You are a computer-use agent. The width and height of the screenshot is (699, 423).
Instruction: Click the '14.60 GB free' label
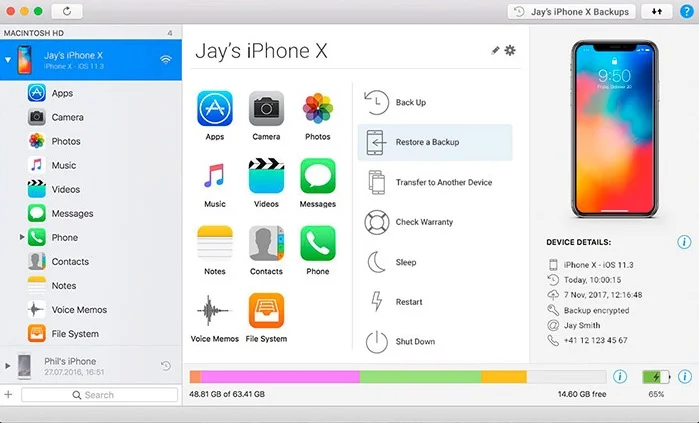[582, 394]
